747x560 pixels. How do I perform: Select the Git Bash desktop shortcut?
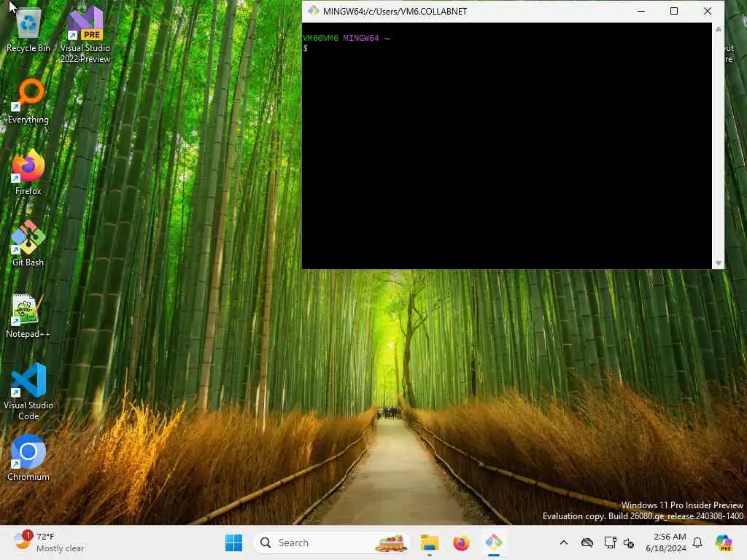(28, 244)
